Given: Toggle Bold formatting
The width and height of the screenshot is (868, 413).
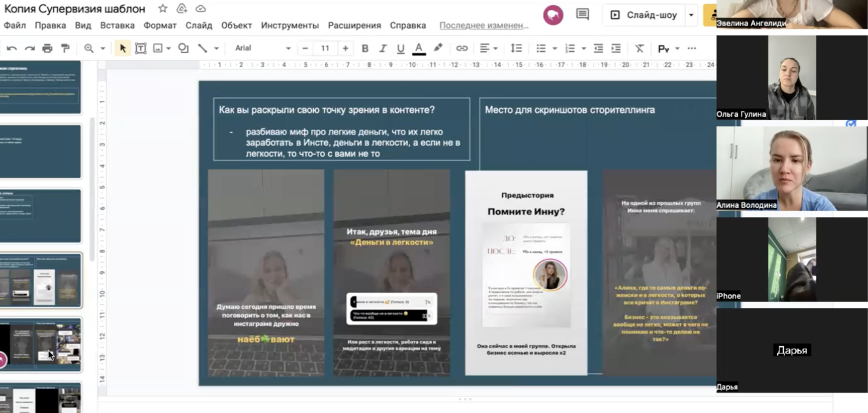Looking at the screenshot, I should [365, 49].
